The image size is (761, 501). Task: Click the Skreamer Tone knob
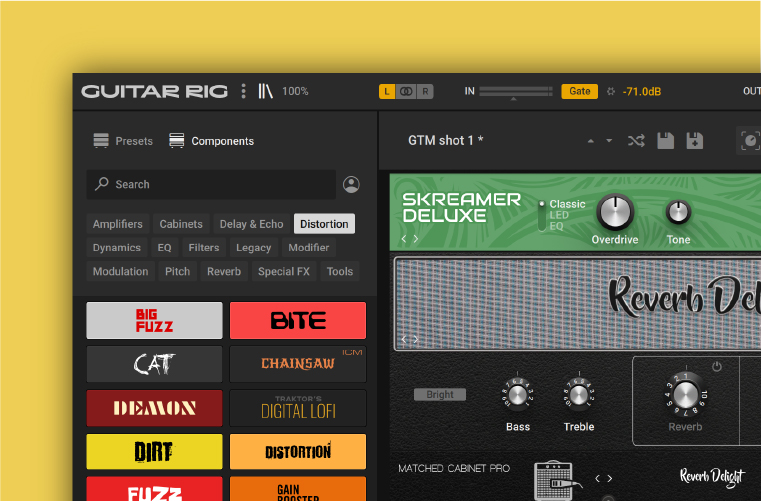point(678,212)
